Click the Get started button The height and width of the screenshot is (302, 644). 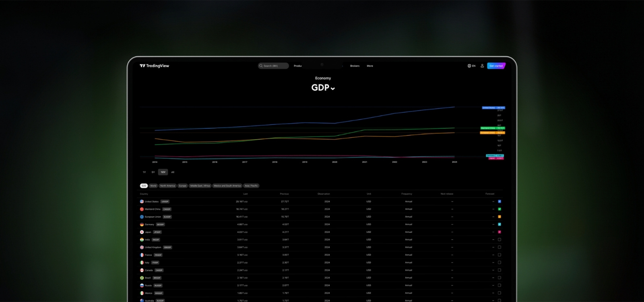[x=496, y=66]
